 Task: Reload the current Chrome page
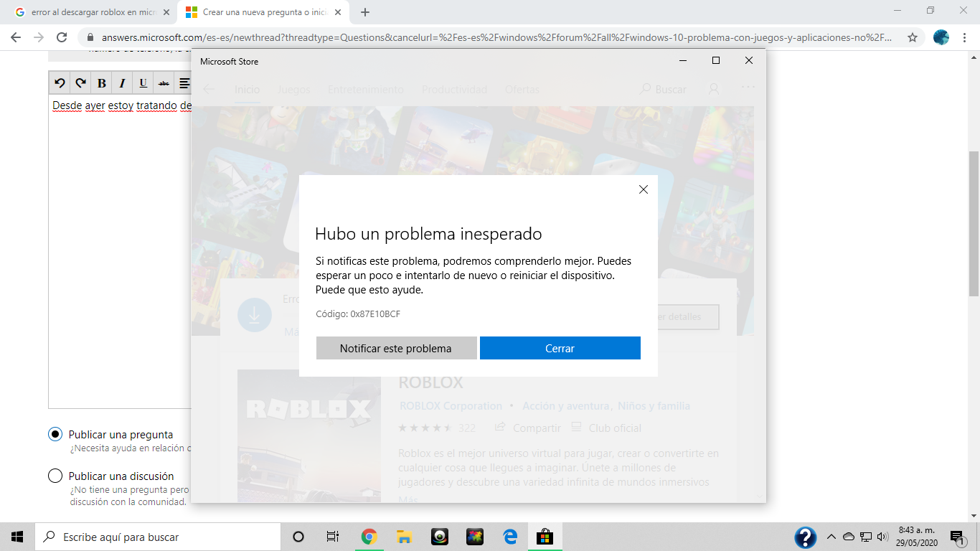(x=62, y=37)
